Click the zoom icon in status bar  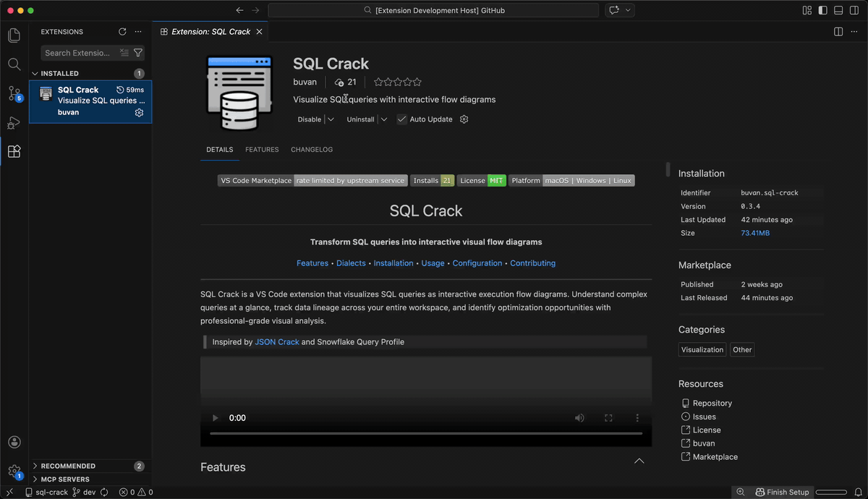pyautogui.click(x=740, y=492)
